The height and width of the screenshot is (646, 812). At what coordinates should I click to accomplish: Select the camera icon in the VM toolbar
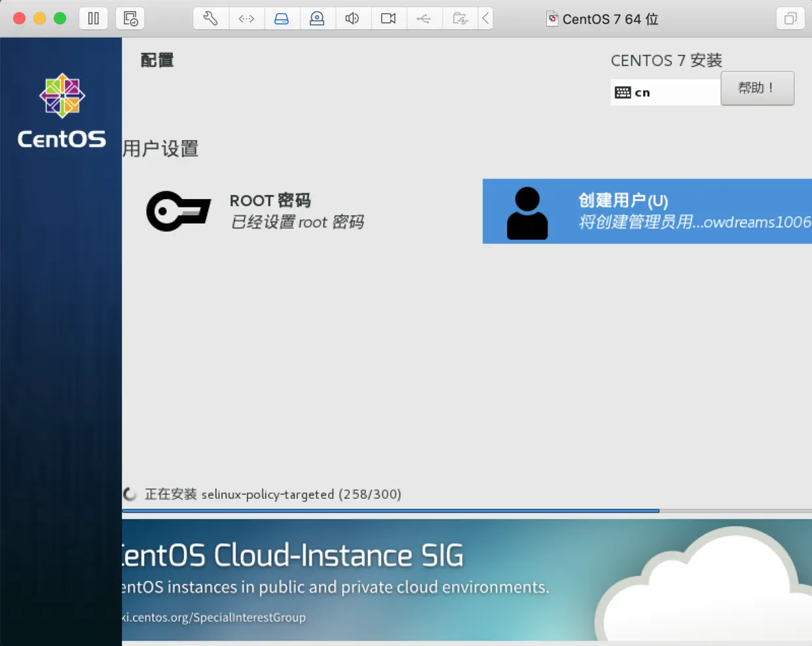389,18
